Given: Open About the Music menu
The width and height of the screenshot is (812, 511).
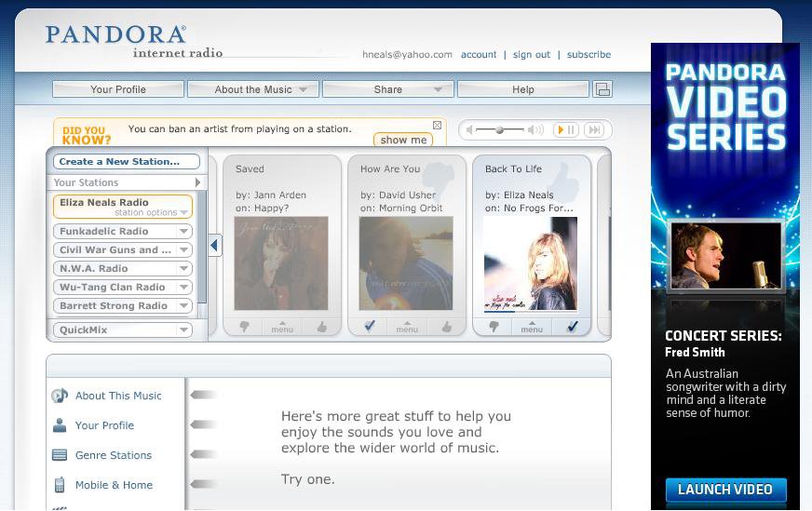Looking at the screenshot, I should 253,89.
